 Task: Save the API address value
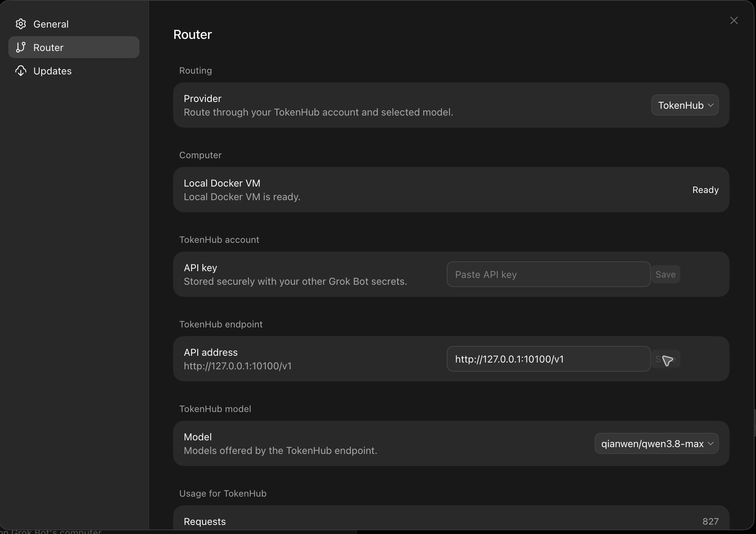coord(666,359)
